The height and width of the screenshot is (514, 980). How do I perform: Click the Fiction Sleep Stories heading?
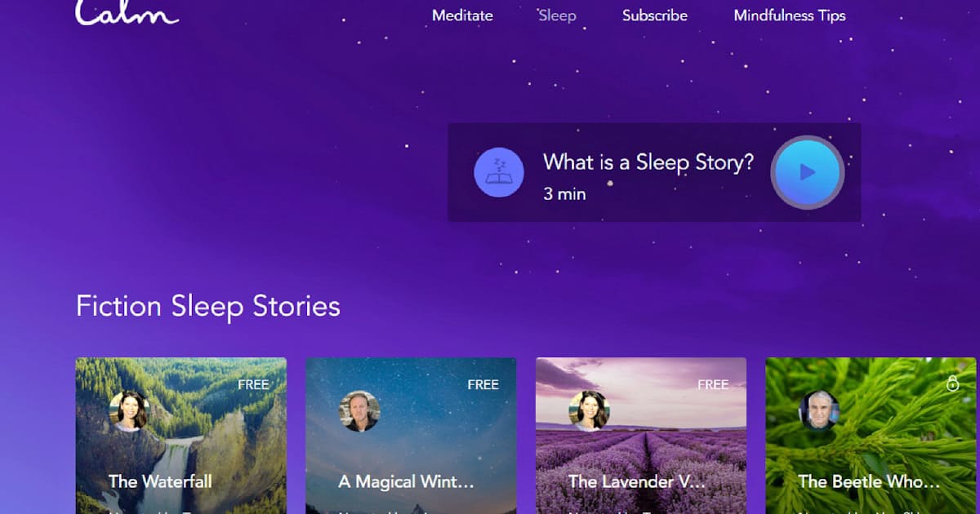point(208,307)
